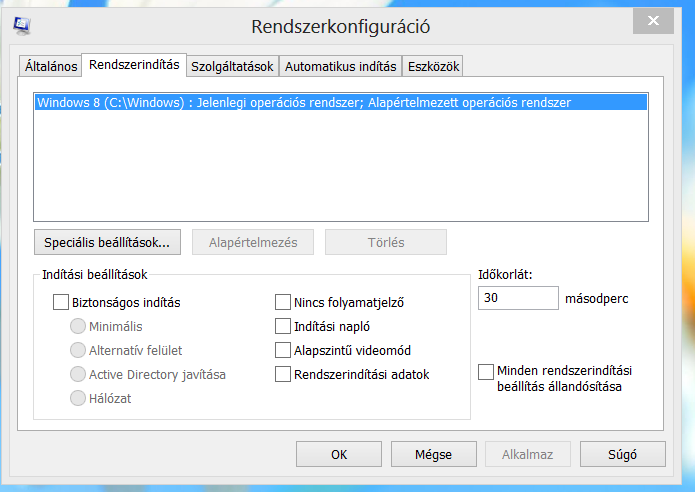This screenshot has height=492, width=695.
Task: Confirm with the OK button
Action: coord(339,454)
